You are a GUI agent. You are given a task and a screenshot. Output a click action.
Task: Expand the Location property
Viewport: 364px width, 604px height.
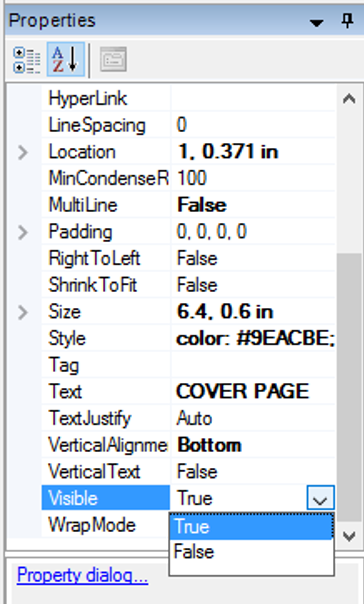pos(23,153)
